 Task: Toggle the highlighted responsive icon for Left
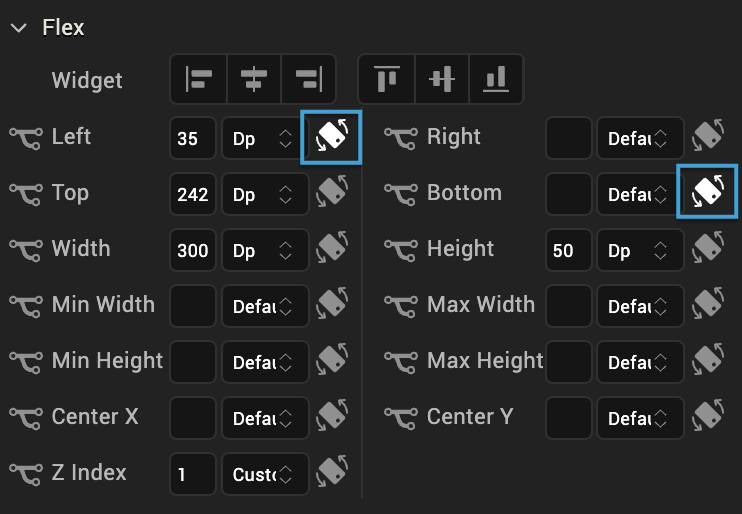331,137
